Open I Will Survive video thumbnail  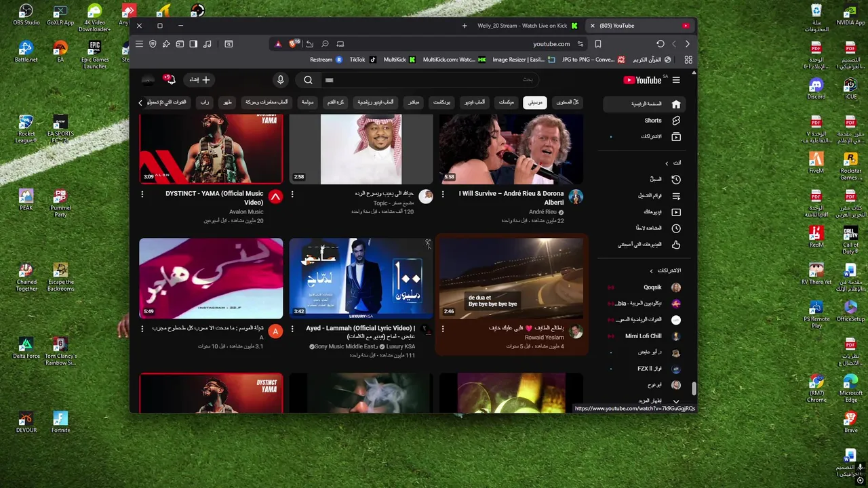(x=511, y=149)
